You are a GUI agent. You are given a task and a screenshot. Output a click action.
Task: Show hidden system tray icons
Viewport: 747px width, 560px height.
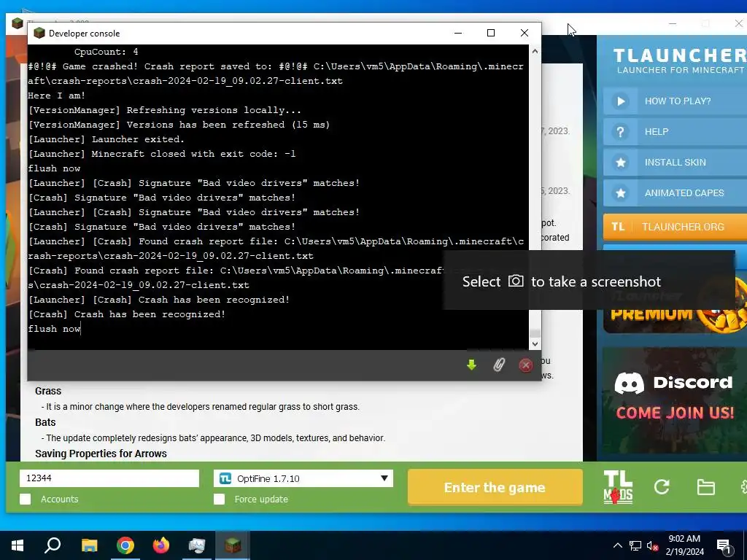tap(617, 545)
